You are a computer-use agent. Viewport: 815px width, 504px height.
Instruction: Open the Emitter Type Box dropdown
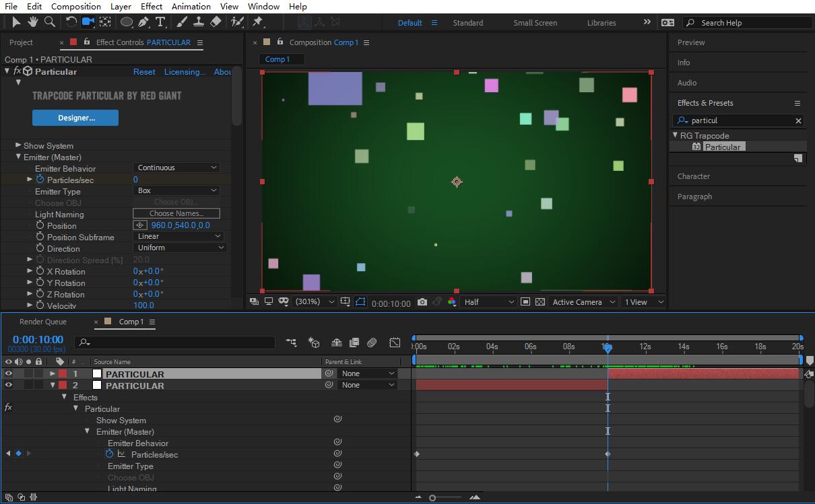pyautogui.click(x=176, y=190)
